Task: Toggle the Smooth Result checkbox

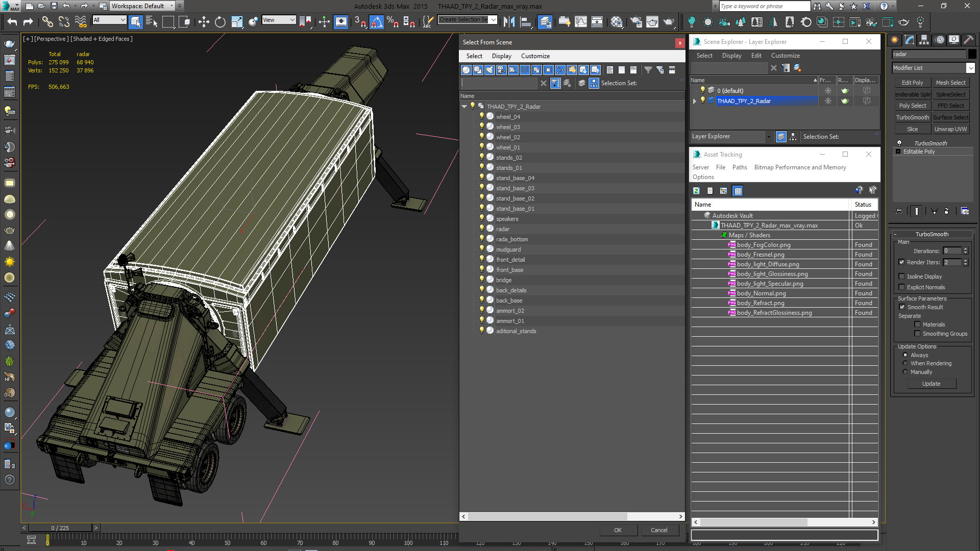Action: pyautogui.click(x=902, y=307)
